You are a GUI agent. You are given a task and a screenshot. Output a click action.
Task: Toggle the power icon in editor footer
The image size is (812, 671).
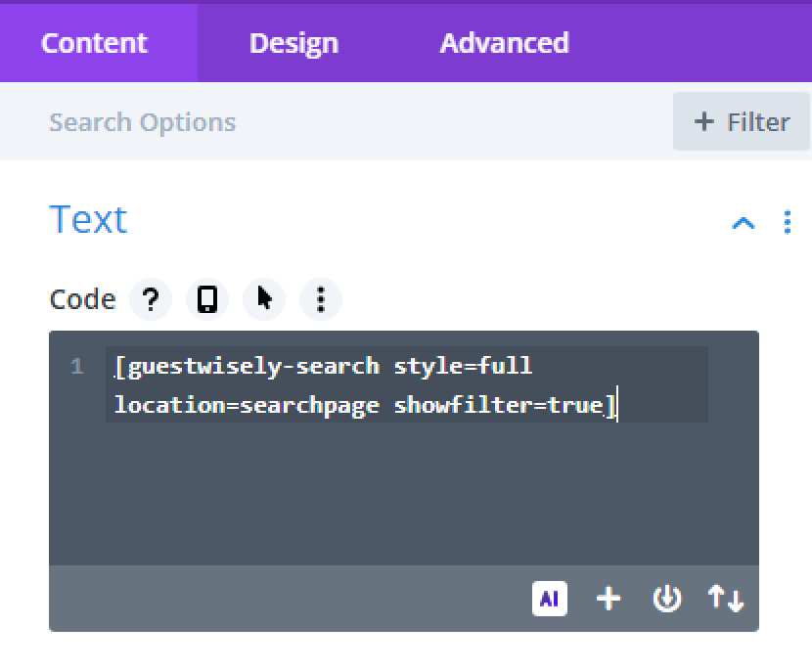pos(667,599)
